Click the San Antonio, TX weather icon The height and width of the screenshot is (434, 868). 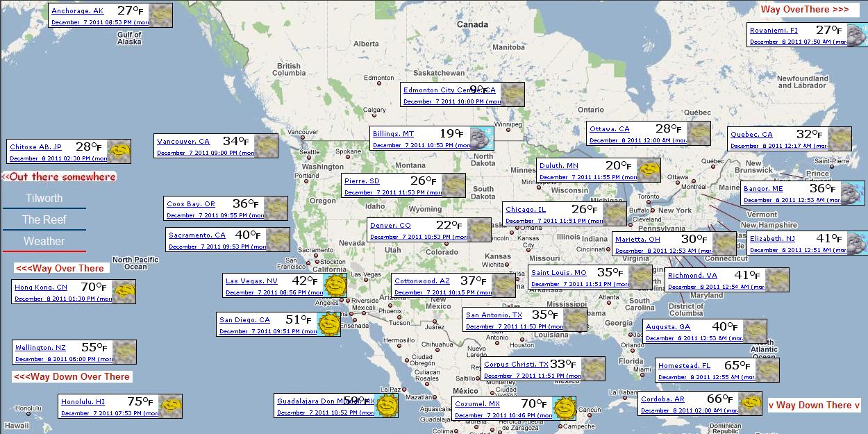point(575,319)
